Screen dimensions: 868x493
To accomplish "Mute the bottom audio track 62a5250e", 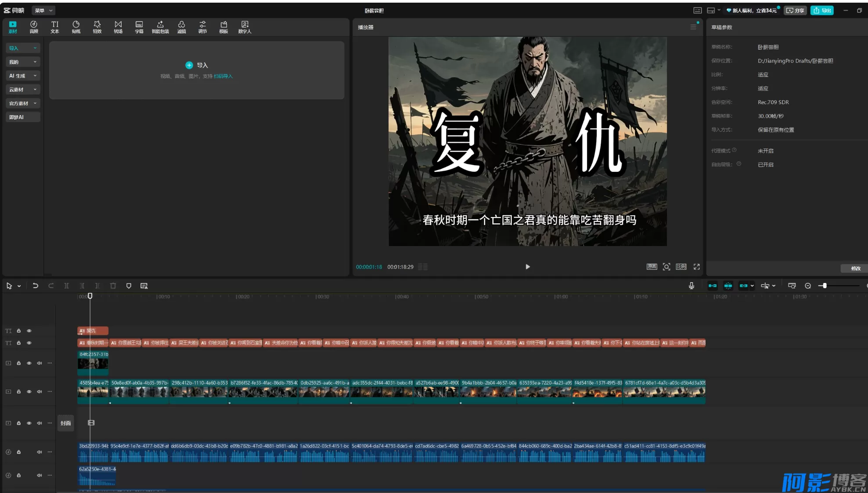I will [x=39, y=475].
